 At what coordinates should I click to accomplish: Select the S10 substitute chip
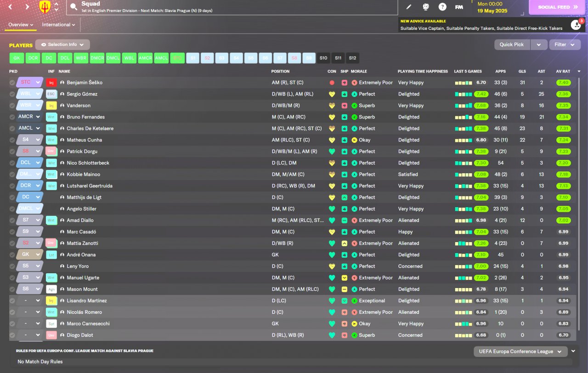323,58
